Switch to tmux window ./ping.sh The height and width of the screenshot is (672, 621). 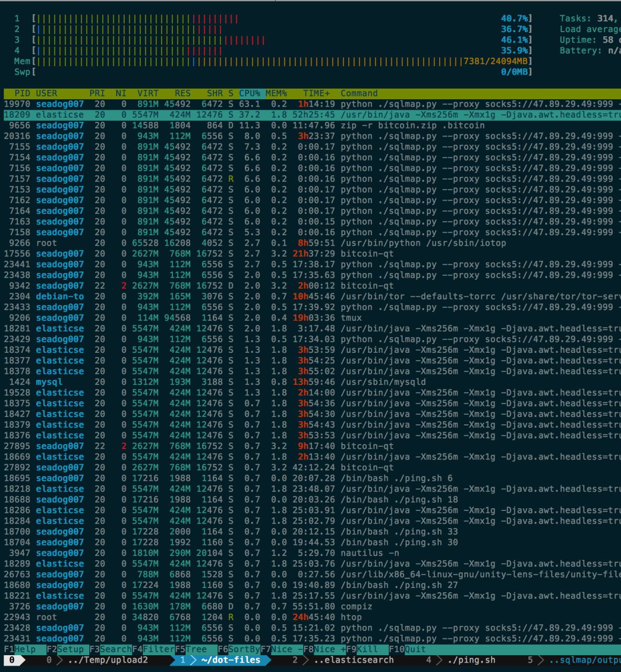461,660
